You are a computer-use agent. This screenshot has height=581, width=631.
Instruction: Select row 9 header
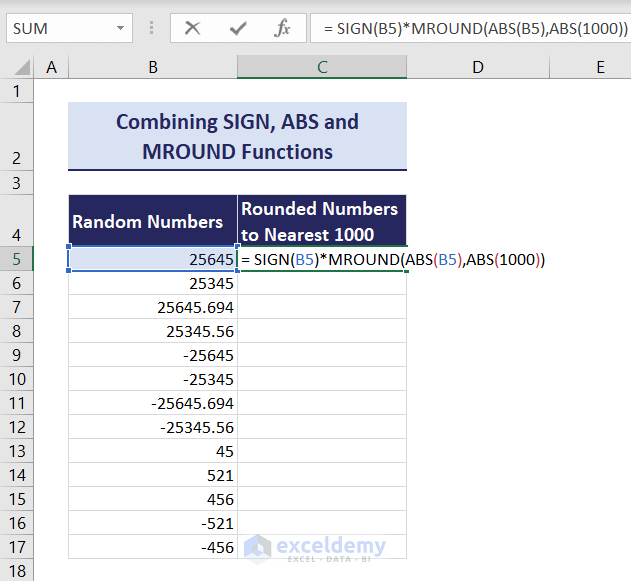[16, 355]
